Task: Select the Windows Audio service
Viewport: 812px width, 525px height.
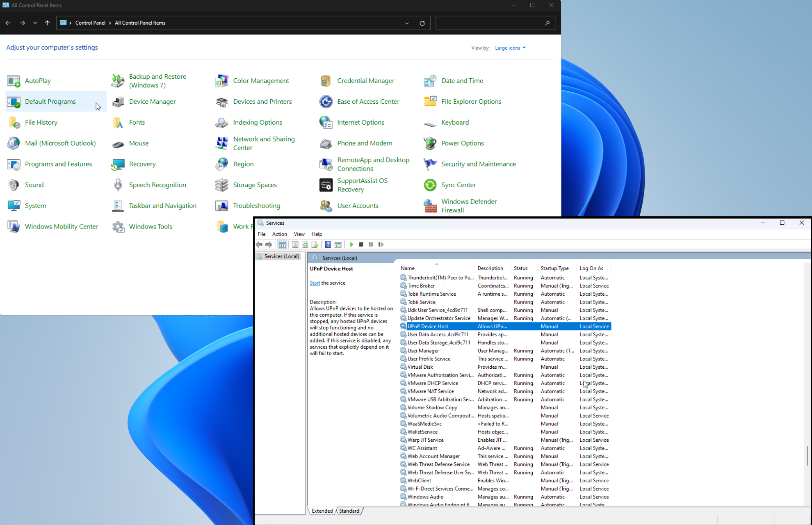Action: coord(505,497)
